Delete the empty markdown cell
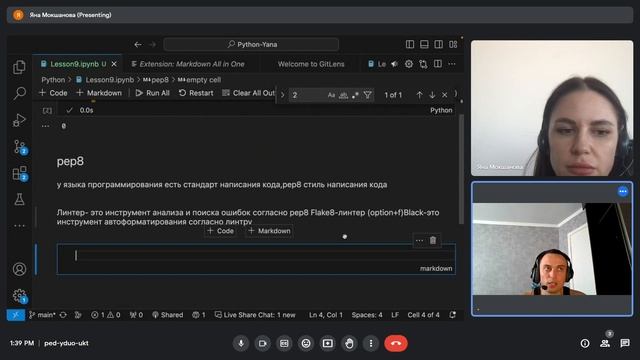Screen dimensions: 640x360 [x=433, y=240]
